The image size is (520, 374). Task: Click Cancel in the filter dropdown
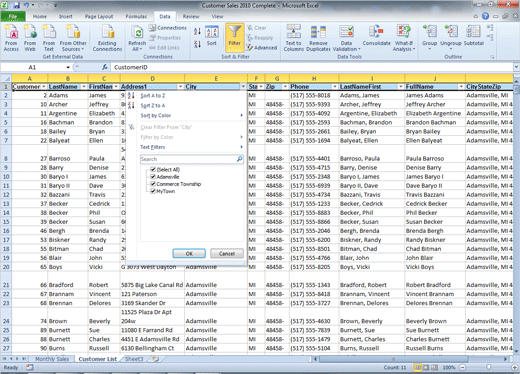[227, 254]
